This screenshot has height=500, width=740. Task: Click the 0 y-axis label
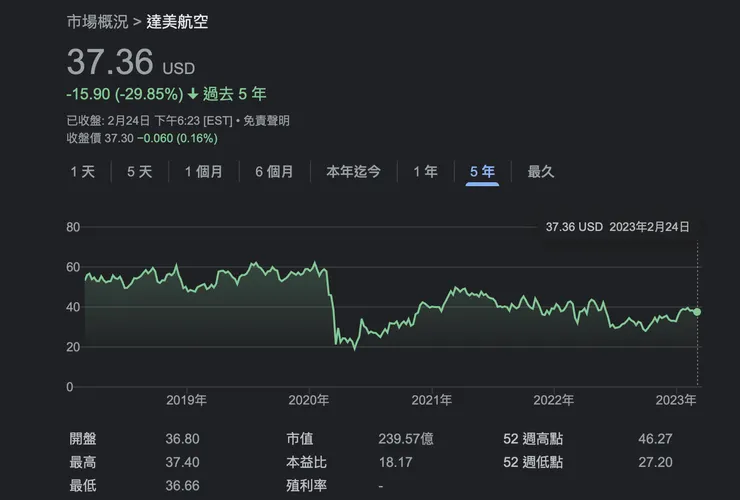tap(70, 387)
